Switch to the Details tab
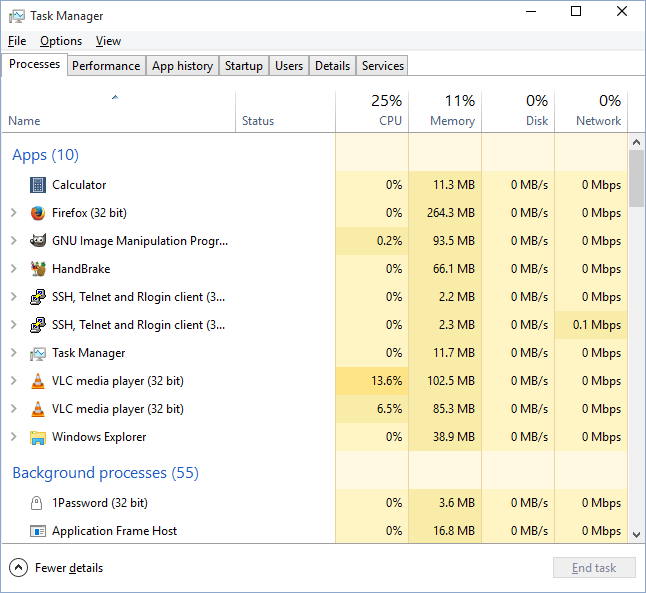The height and width of the screenshot is (593, 646). (332, 66)
